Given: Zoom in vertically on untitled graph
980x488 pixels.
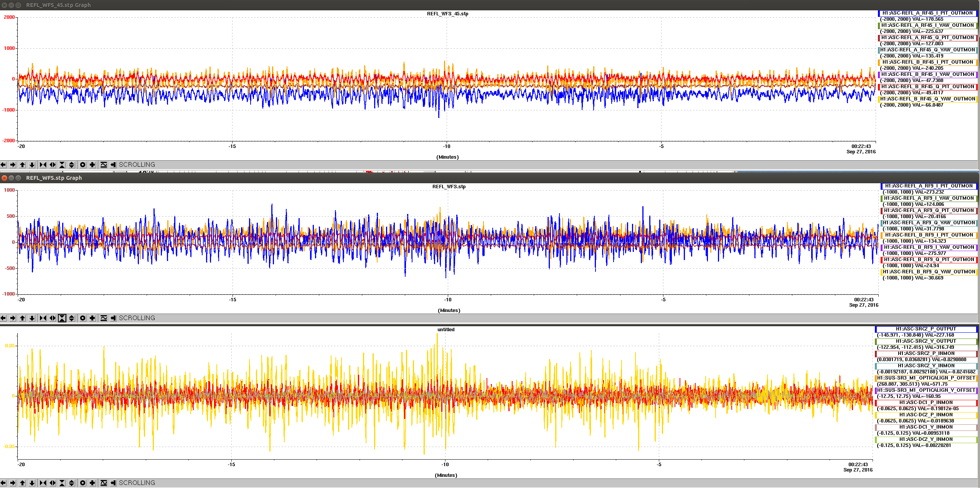Looking at the screenshot, I should (x=62, y=483).
